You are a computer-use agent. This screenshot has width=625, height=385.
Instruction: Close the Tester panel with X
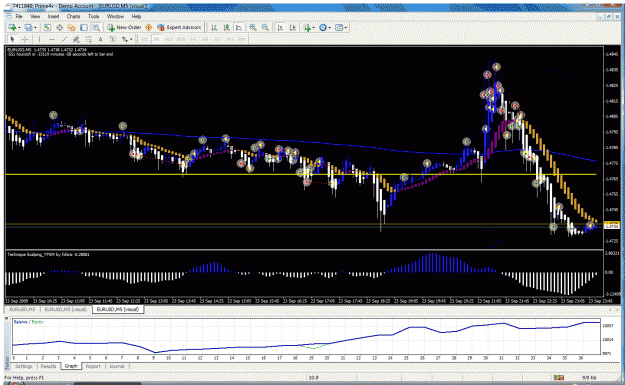coord(6,318)
